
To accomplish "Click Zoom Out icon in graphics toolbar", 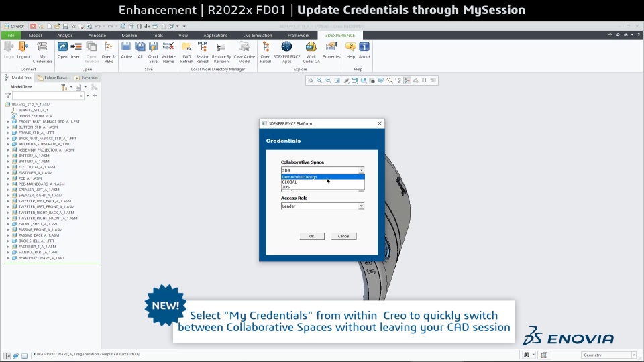I will click(328, 80).
